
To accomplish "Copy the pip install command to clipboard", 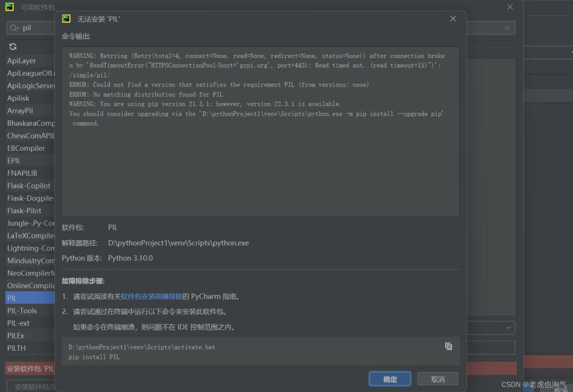I will (x=449, y=346).
